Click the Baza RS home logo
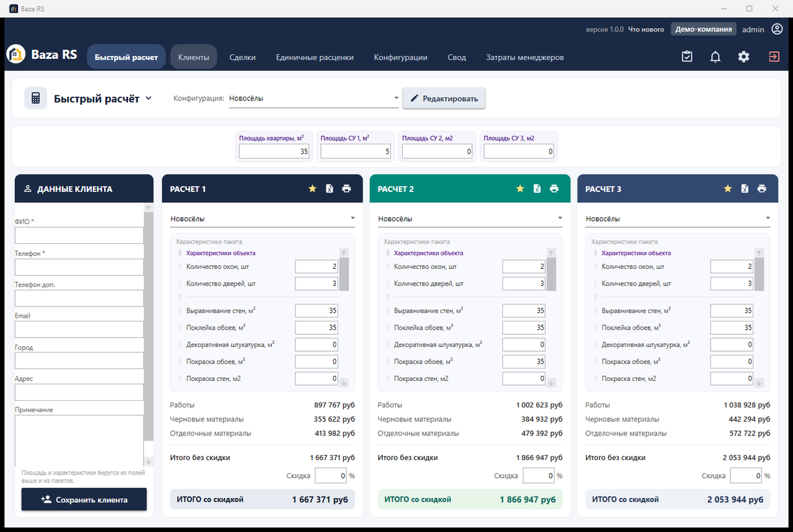This screenshot has height=532, width=793. tap(16, 55)
